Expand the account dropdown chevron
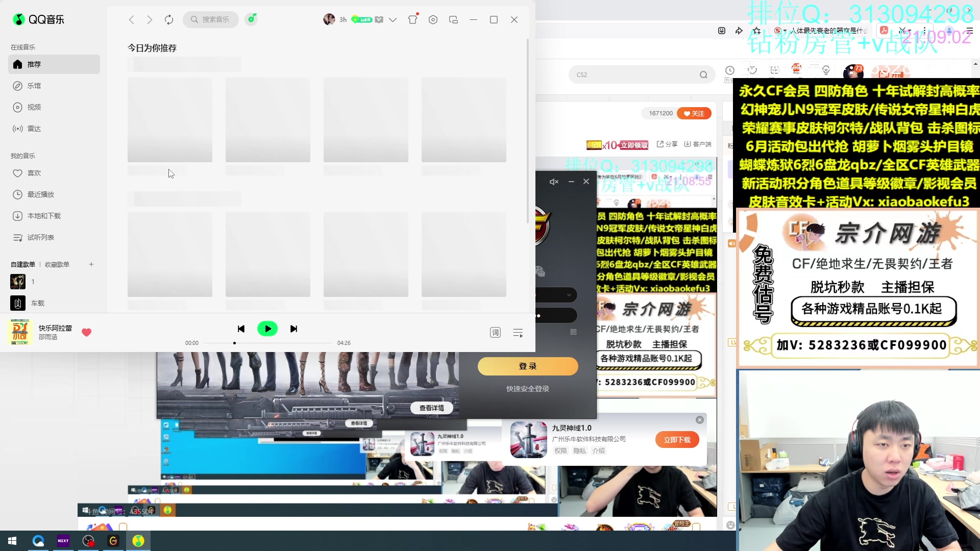This screenshot has height=551, width=980. (x=393, y=19)
